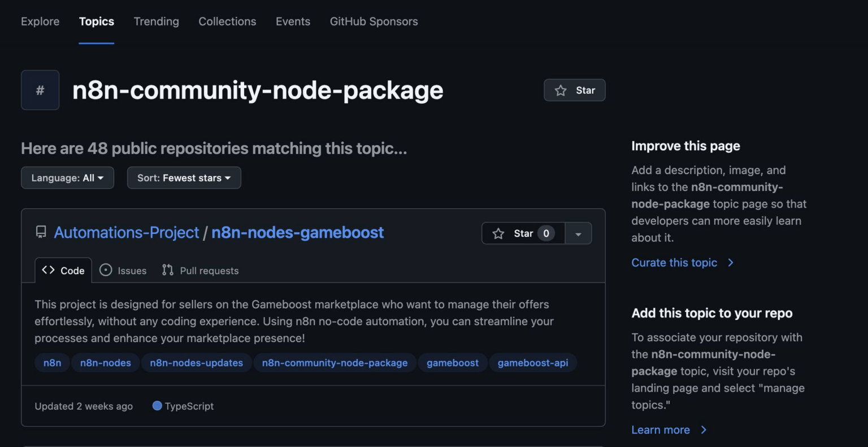Open the Explore tab
Screen dimensions: 868x447
pyautogui.click(x=40, y=21)
